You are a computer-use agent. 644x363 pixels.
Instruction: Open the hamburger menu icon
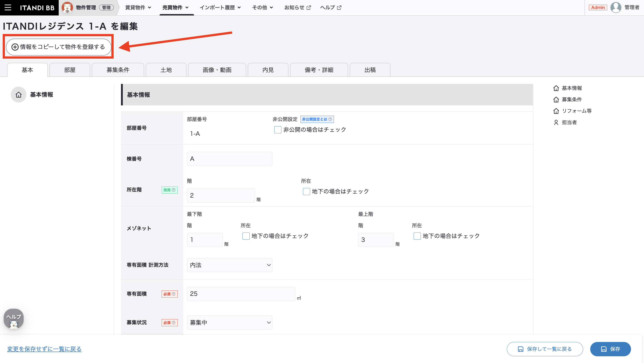pos(8,7)
